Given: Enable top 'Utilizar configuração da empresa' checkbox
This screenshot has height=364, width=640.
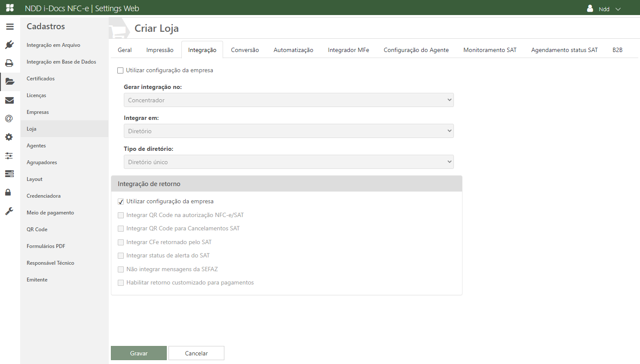Looking at the screenshot, I should coord(120,70).
